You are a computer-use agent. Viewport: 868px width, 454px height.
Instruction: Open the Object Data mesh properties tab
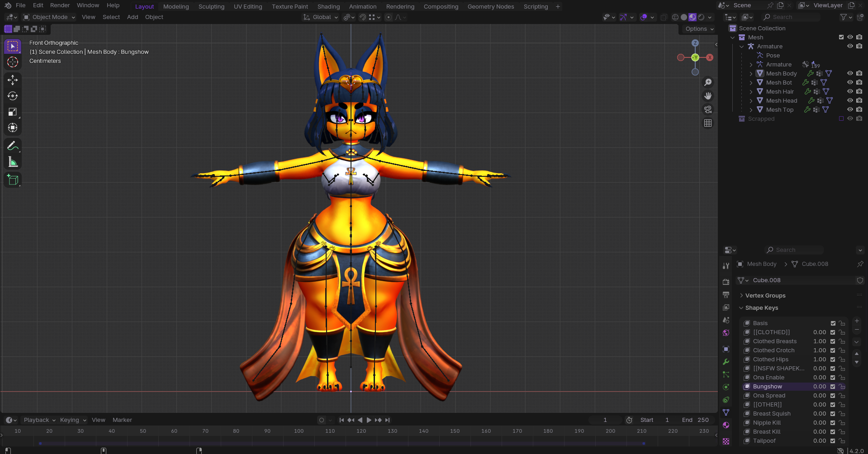(x=726, y=412)
